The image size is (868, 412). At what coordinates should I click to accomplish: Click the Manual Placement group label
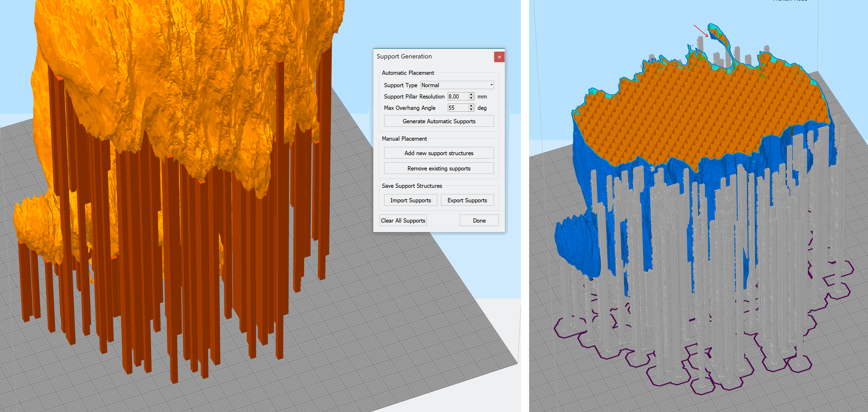click(x=404, y=139)
